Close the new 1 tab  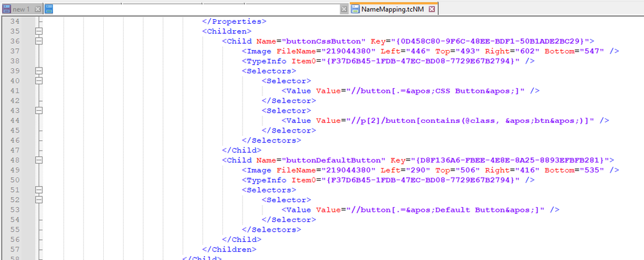coord(37,9)
